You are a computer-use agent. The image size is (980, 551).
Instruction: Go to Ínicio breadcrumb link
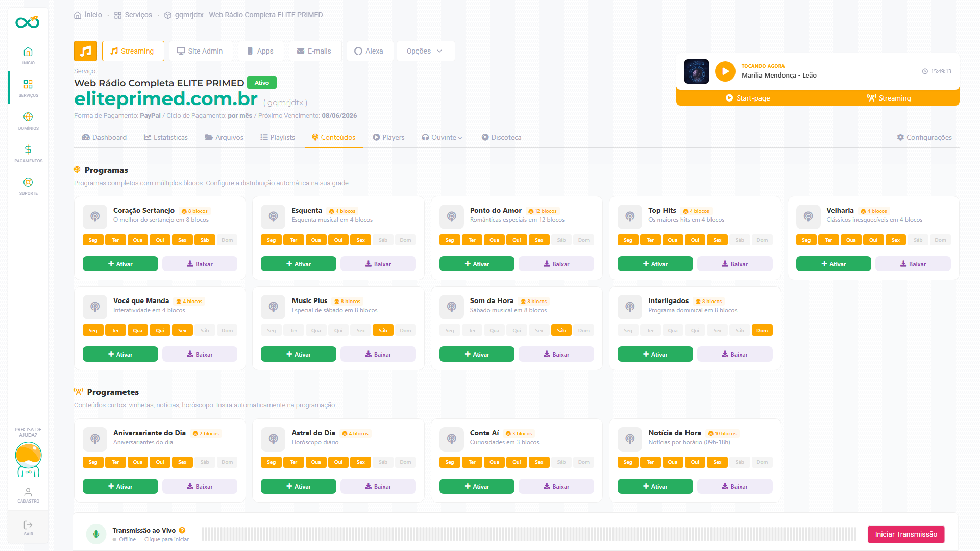click(88, 15)
